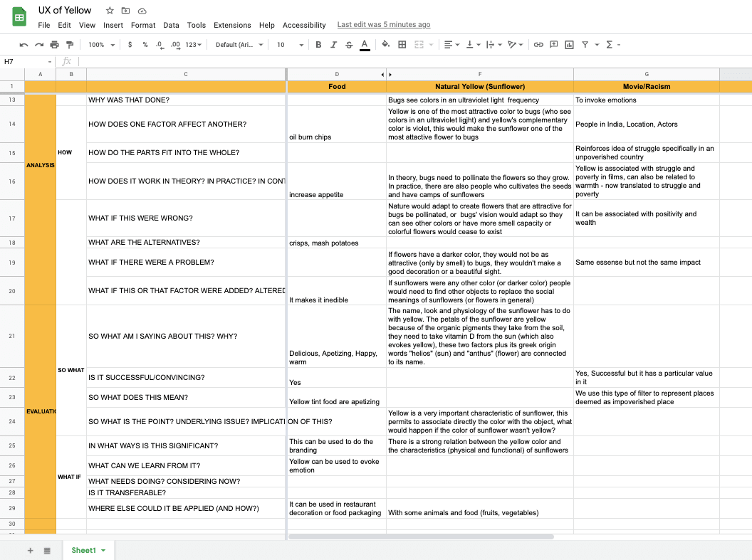Screen dimensions: 752x560
Task: Open Sheet1 tab options arrow
Action: point(103,551)
